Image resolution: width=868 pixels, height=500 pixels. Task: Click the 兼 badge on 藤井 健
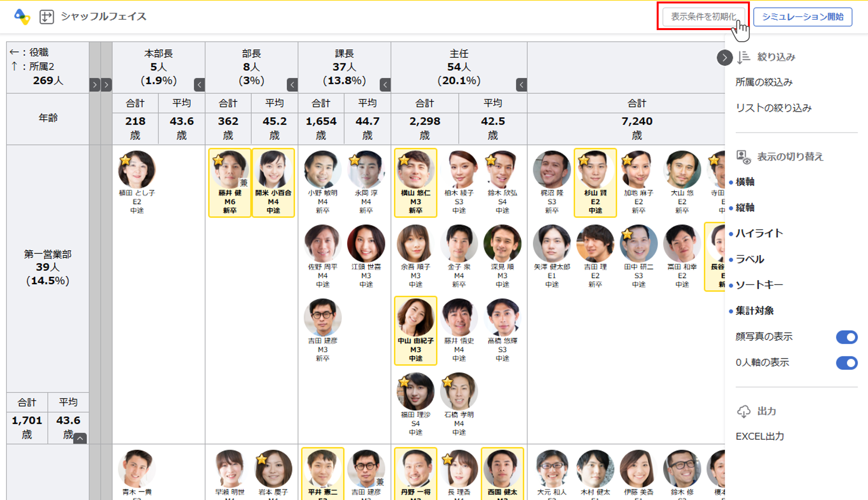click(x=244, y=183)
